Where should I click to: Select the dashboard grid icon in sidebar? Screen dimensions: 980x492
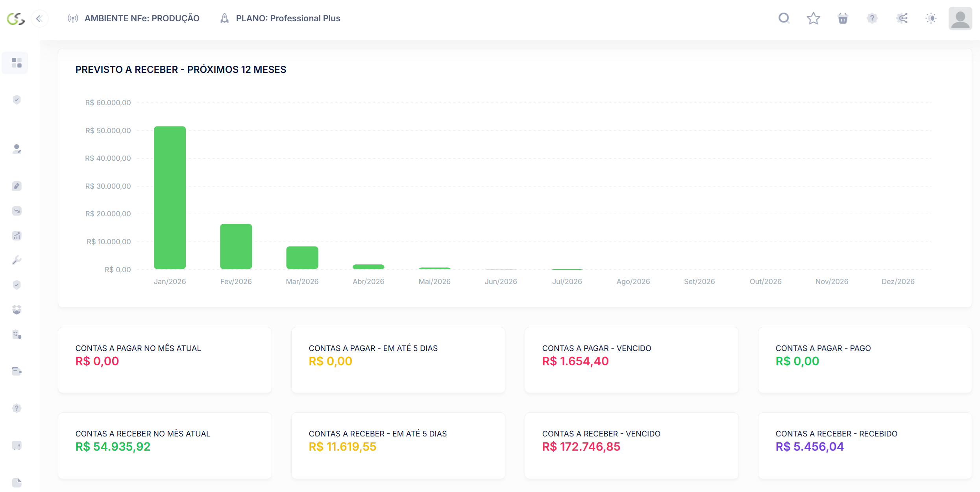click(x=17, y=63)
